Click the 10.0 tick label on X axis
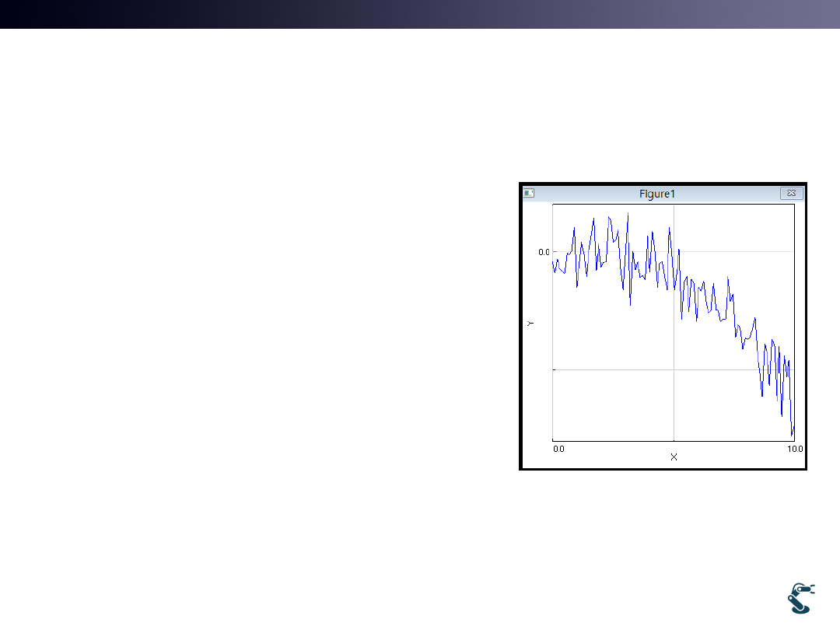The image size is (840, 630). click(795, 449)
